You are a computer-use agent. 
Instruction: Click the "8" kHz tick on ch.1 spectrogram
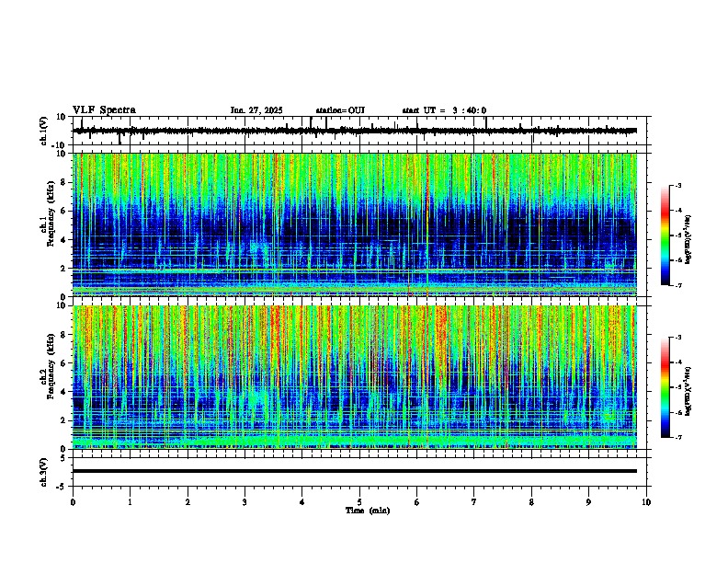coord(63,182)
